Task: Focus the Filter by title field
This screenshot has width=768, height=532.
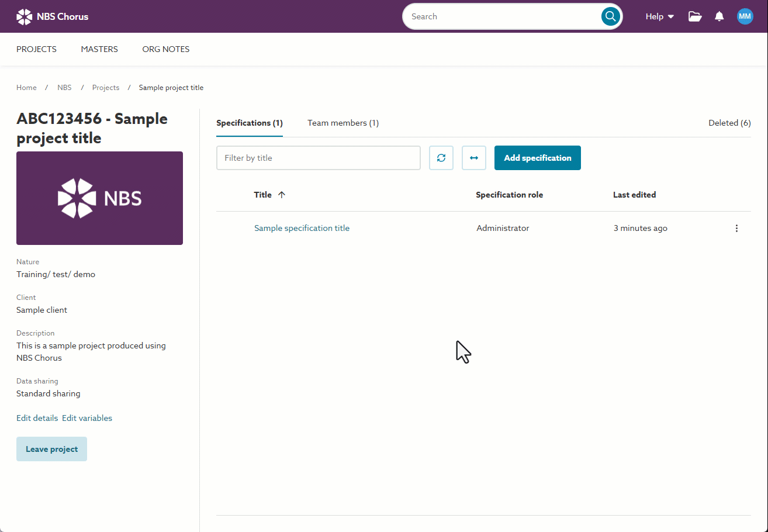Action: [319, 158]
